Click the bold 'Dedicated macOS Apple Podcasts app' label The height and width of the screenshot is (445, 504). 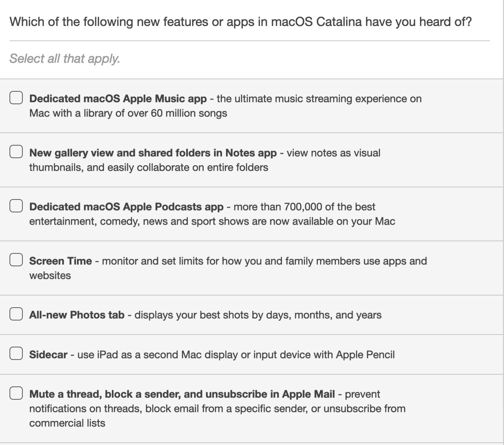pos(126,207)
